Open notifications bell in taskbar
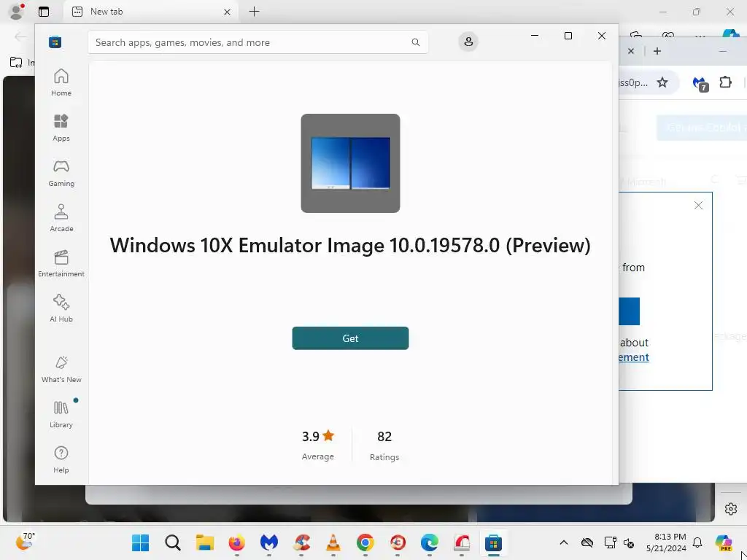 click(x=697, y=542)
